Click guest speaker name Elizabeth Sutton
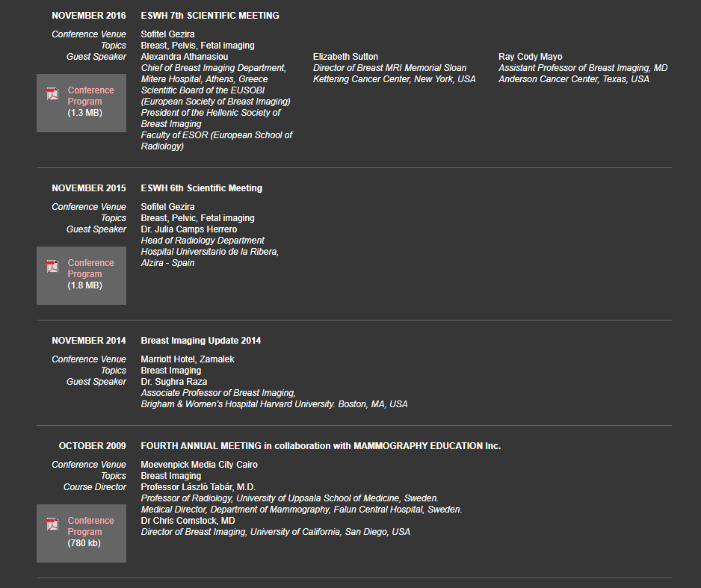This screenshot has width=701, height=588. coord(345,57)
